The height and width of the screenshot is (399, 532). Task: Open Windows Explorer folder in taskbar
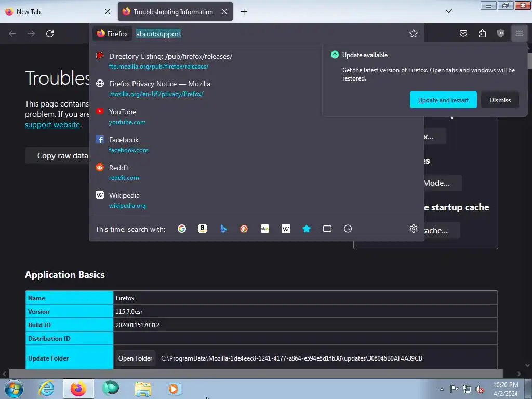tap(143, 389)
